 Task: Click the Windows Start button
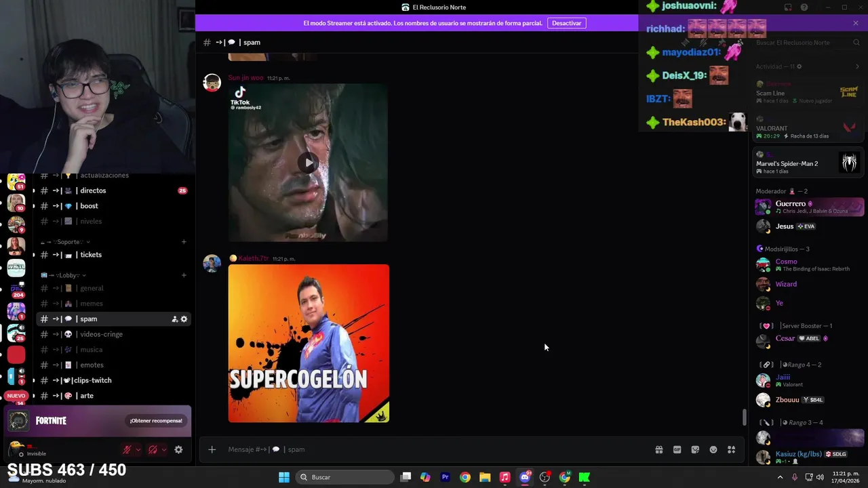(x=284, y=477)
